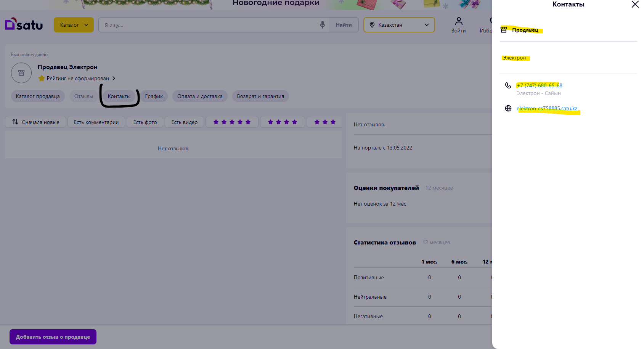Viewport: 644px width, 349px height.
Task: Open the Оплата и доставка tab
Action: [x=200, y=96]
